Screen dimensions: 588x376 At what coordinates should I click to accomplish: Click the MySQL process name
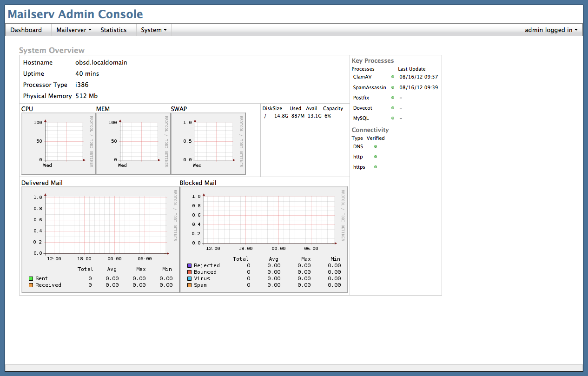coord(361,118)
